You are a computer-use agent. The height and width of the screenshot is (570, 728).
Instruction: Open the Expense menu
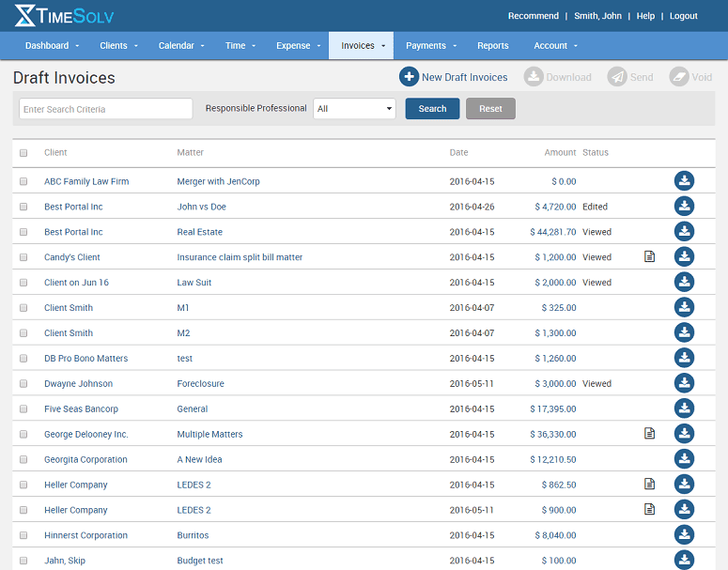(x=299, y=45)
